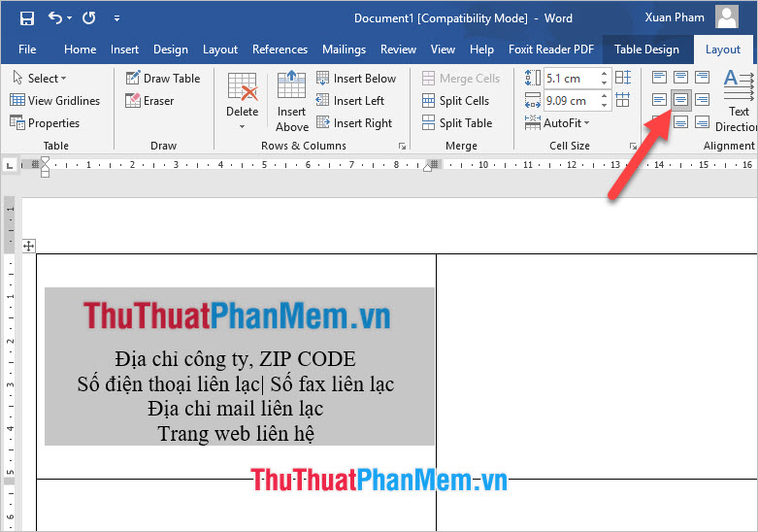Open Rows & Columns dialog launcher
This screenshot has height=532, width=758.
point(402,146)
